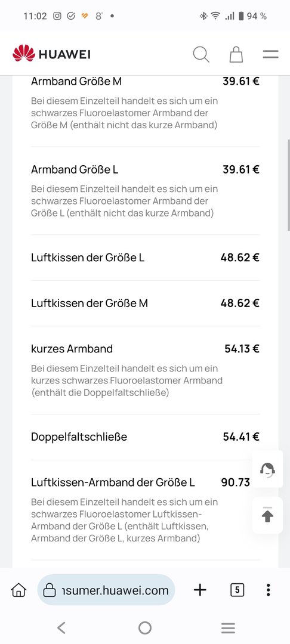The height and width of the screenshot is (644, 290).
Task: Show the open tabs switcher
Action: pos(237,590)
